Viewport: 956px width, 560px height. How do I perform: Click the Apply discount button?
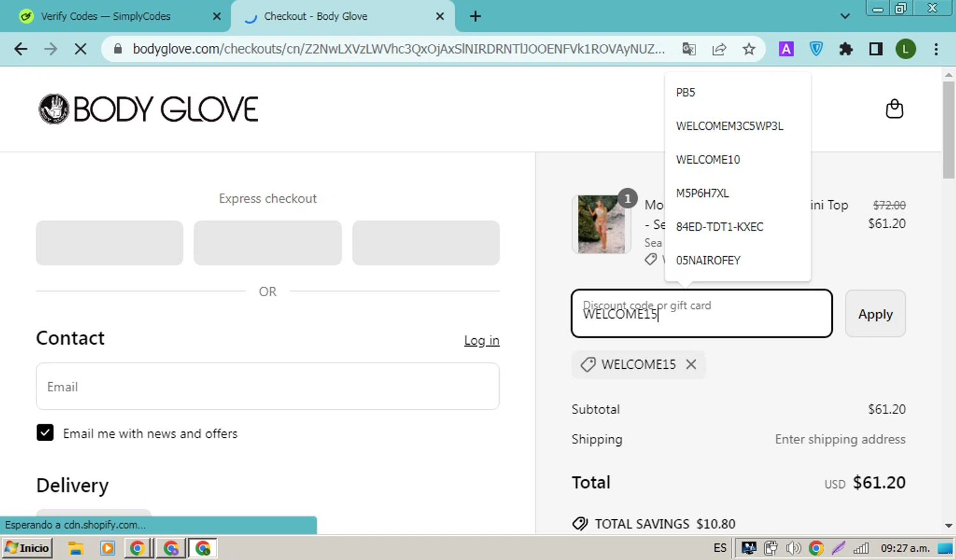pos(875,313)
